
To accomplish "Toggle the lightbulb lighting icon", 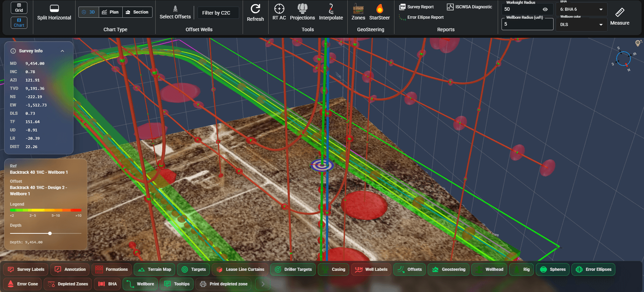I will tap(638, 43).
